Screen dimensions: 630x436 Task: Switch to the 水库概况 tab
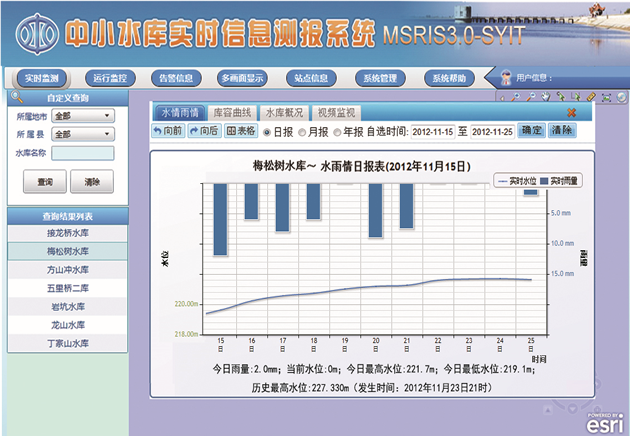(284, 113)
